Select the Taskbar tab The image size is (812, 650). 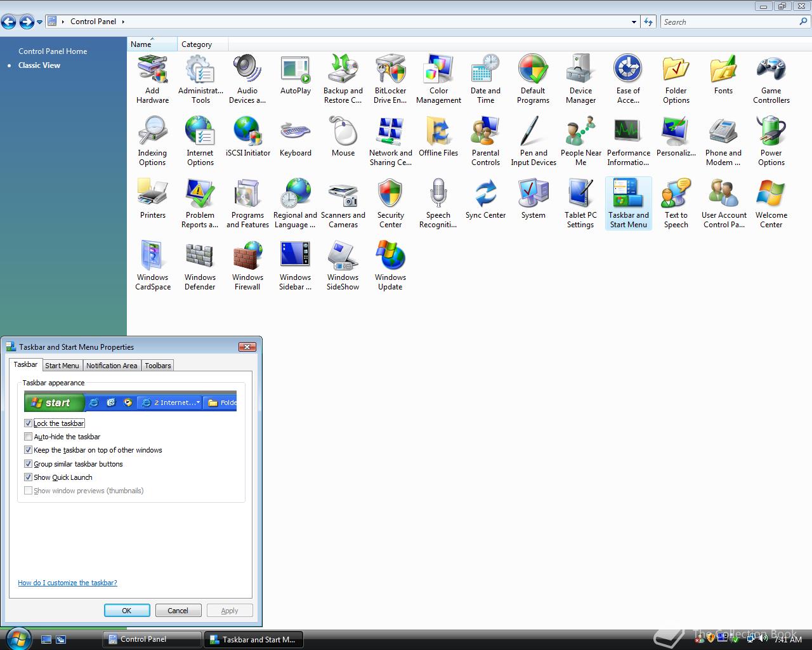(25, 364)
